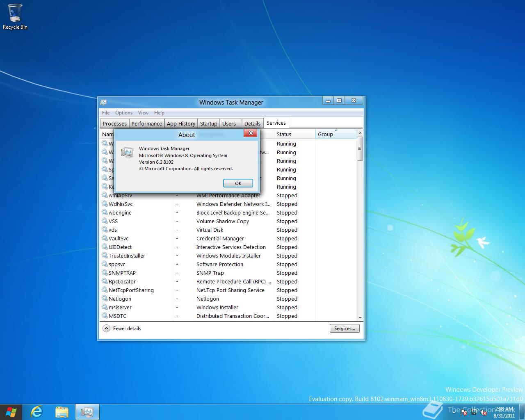This screenshot has width=525, height=420.
Task: Switch to the Performance tab
Action: pos(147,123)
